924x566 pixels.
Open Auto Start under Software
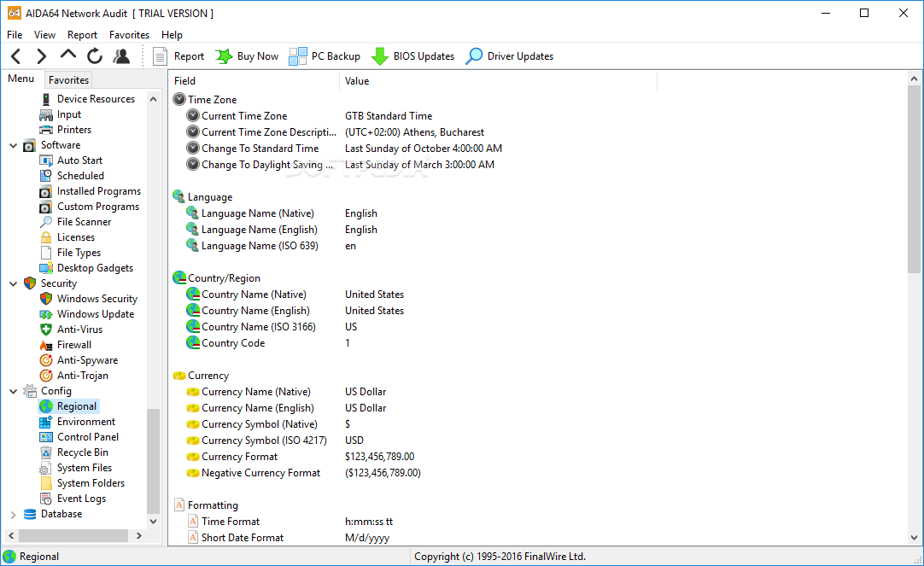[x=71, y=160]
